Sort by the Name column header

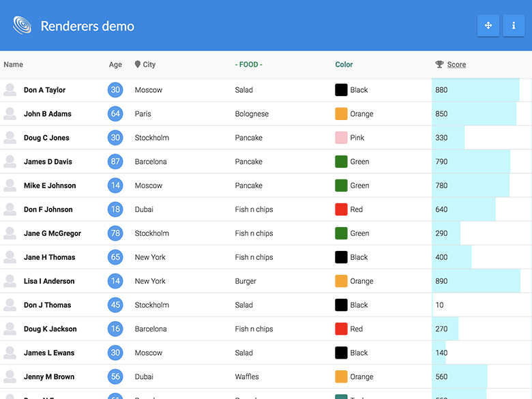[x=13, y=65]
